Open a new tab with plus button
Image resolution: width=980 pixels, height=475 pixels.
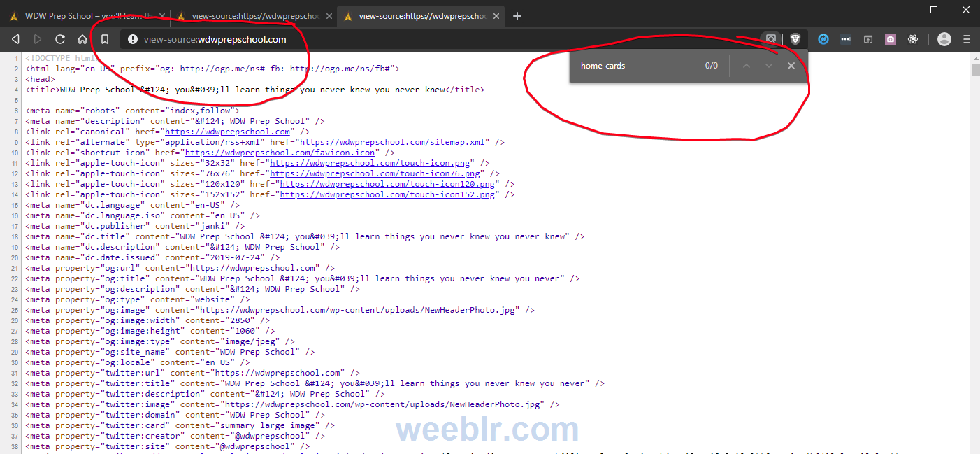tap(517, 16)
